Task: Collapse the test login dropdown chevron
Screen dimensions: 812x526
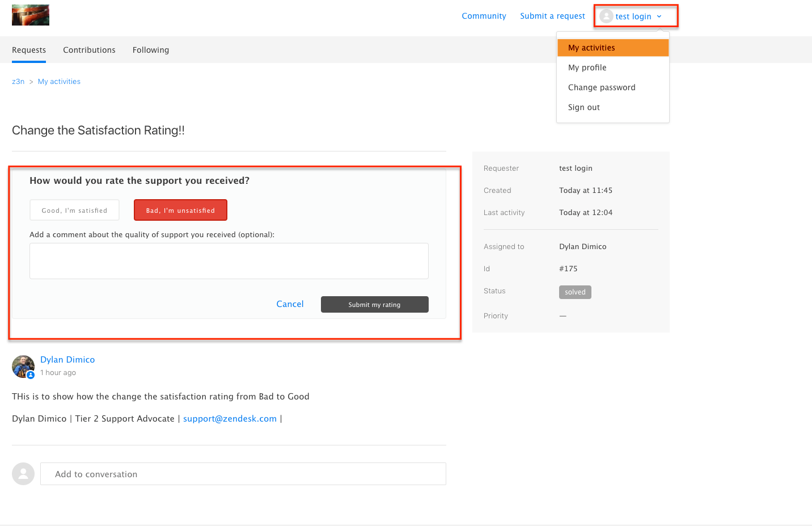Action: pos(659,16)
